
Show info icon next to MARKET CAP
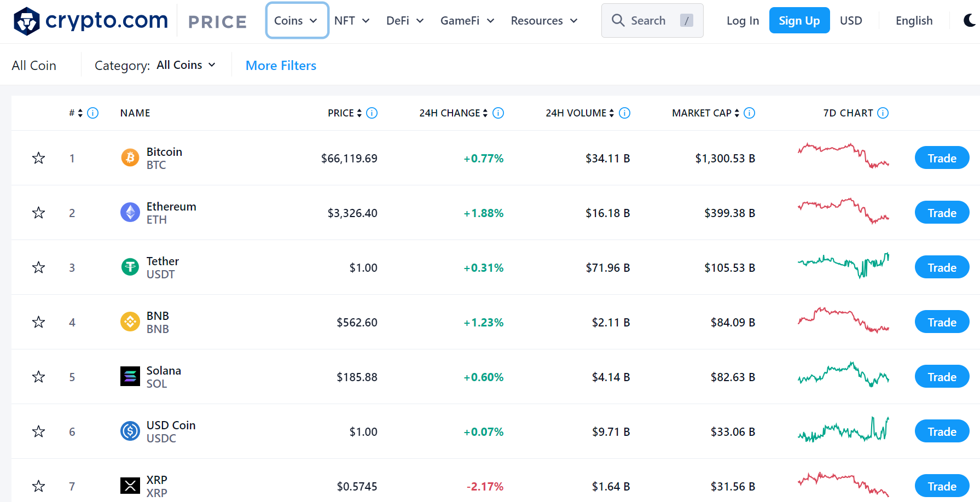(750, 113)
